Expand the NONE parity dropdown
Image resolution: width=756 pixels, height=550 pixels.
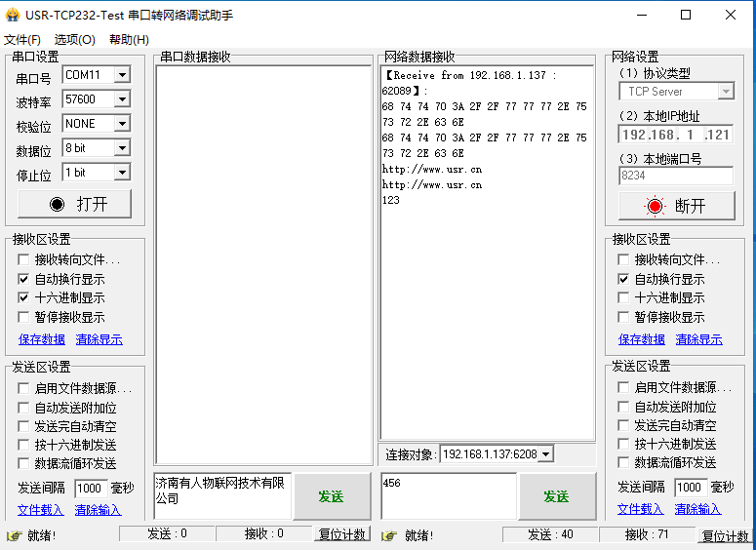[122, 124]
